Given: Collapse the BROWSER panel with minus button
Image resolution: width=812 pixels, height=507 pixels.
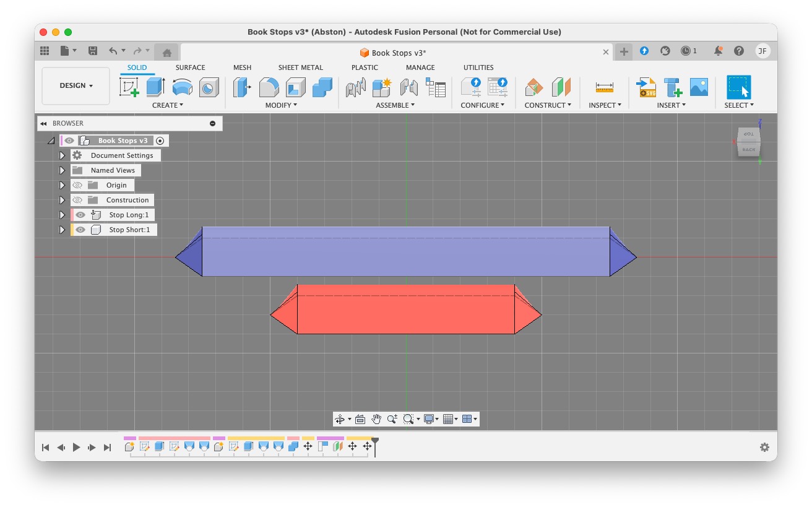Looking at the screenshot, I should click(x=213, y=124).
